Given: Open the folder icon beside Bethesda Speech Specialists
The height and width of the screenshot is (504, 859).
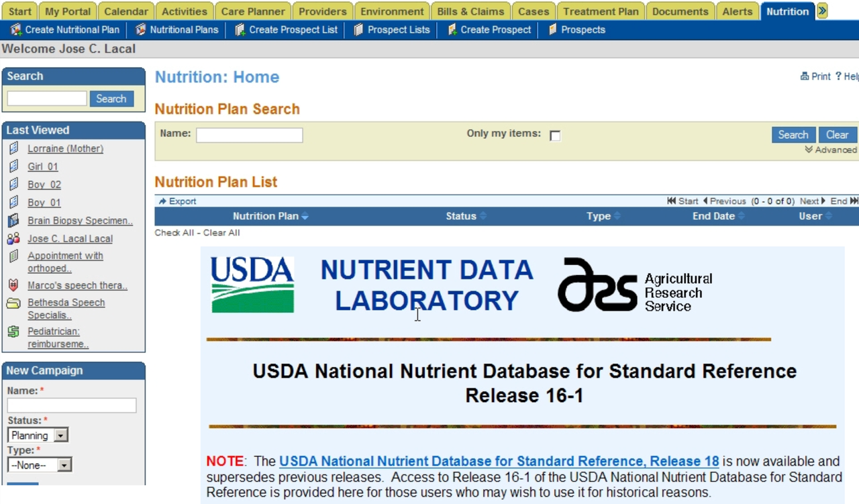Looking at the screenshot, I should [13, 303].
